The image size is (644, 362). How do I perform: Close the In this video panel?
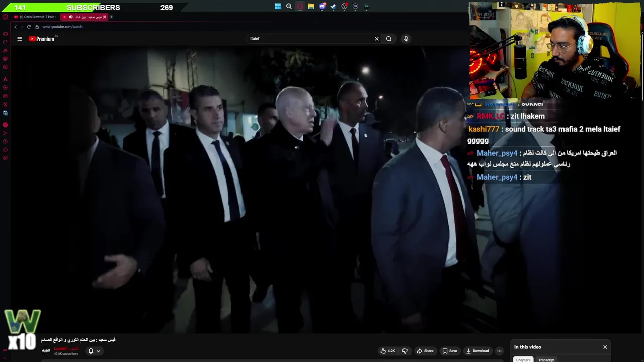(605, 347)
